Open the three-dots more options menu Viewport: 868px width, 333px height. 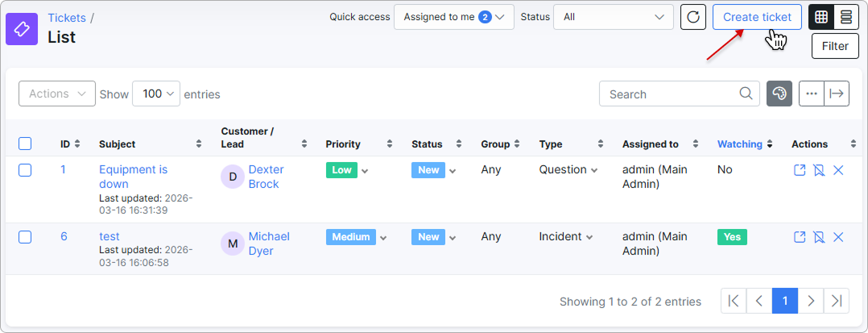pyautogui.click(x=812, y=94)
